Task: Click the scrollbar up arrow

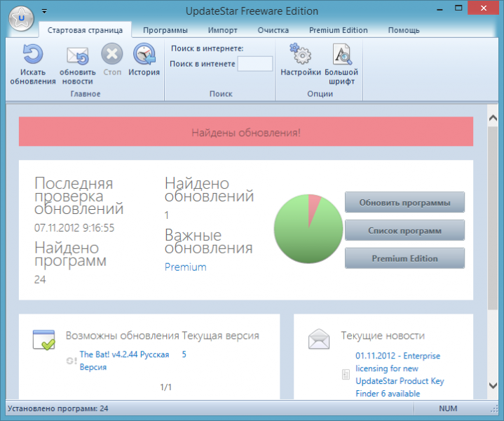Action: (x=493, y=118)
